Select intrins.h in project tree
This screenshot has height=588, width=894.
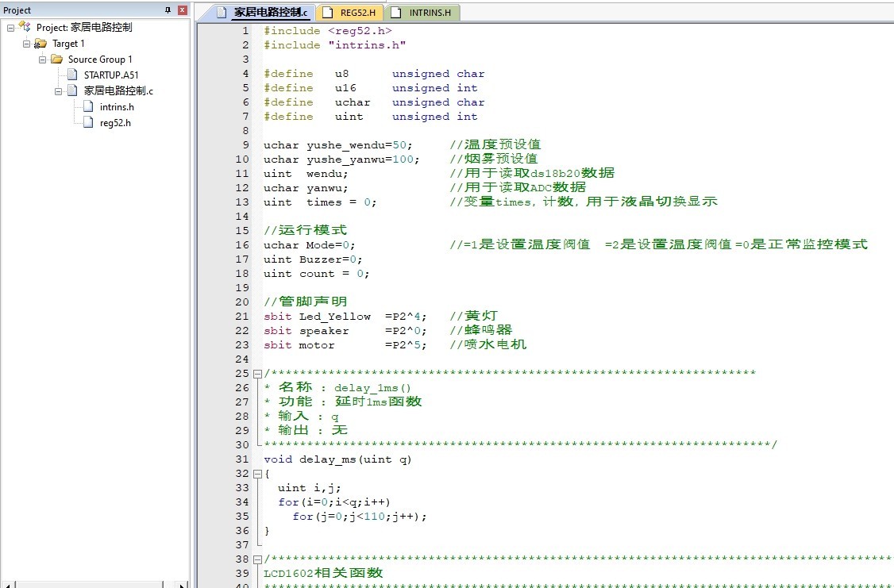tap(117, 106)
